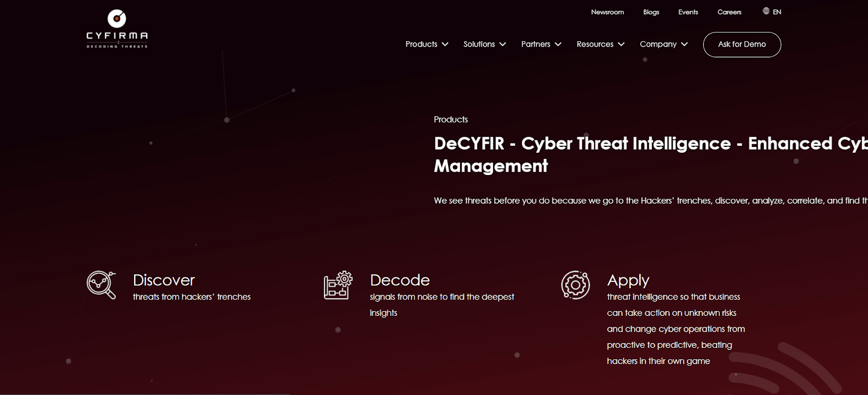Open the Solutions menu
868x395 pixels.
[x=484, y=44]
